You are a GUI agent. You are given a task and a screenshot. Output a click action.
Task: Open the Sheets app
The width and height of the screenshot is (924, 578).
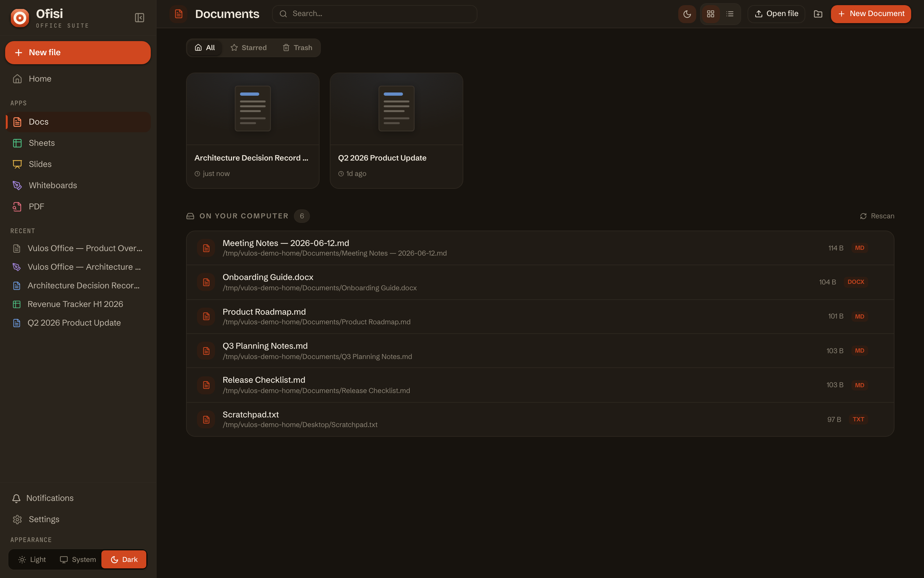[78, 143]
